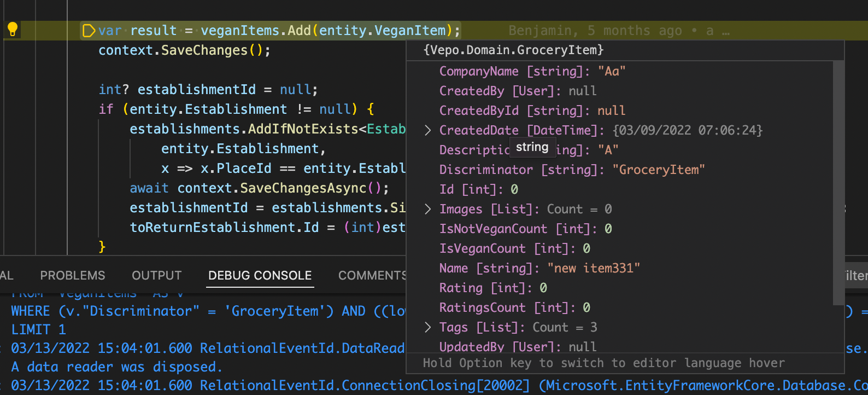Click the Id [int] property row
The width and height of the screenshot is (868, 395).
coord(479,189)
